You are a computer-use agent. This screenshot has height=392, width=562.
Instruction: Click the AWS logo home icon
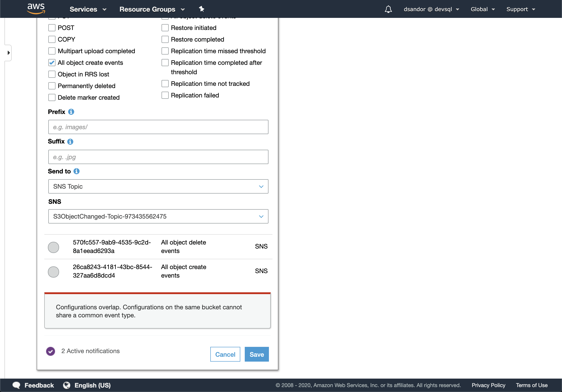click(x=36, y=8)
